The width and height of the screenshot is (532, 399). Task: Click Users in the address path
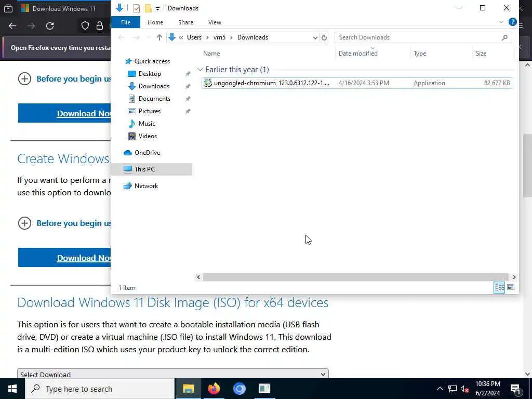[194, 37]
